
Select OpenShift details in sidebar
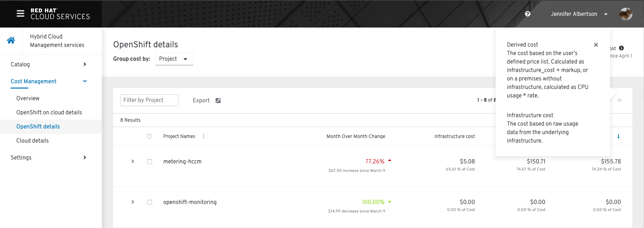tap(38, 126)
